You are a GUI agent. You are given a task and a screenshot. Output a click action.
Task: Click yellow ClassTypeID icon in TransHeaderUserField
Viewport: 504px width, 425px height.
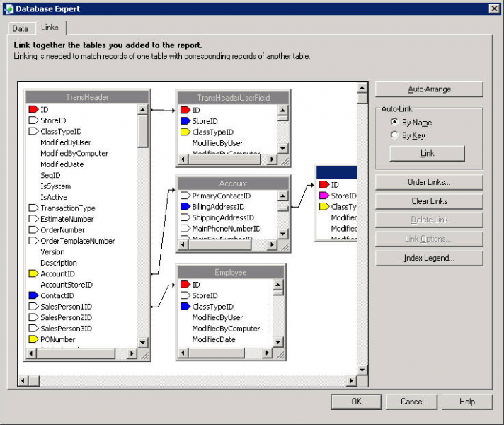tap(185, 132)
